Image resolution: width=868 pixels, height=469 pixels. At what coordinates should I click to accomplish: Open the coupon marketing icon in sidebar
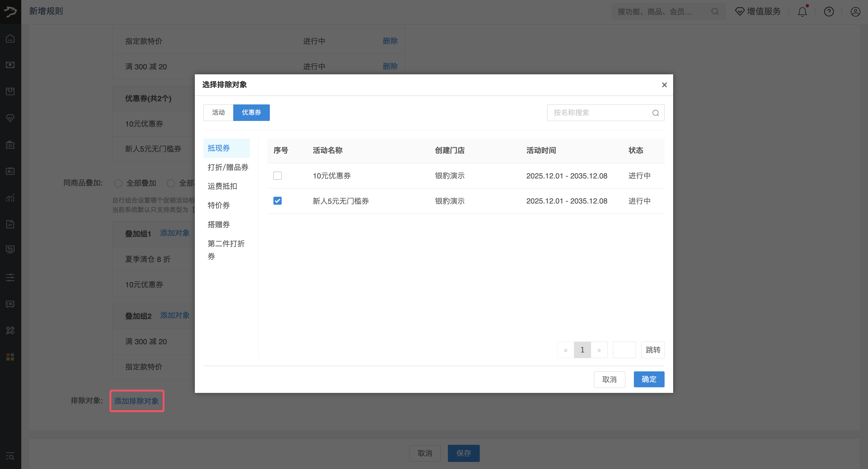point(10,145)
